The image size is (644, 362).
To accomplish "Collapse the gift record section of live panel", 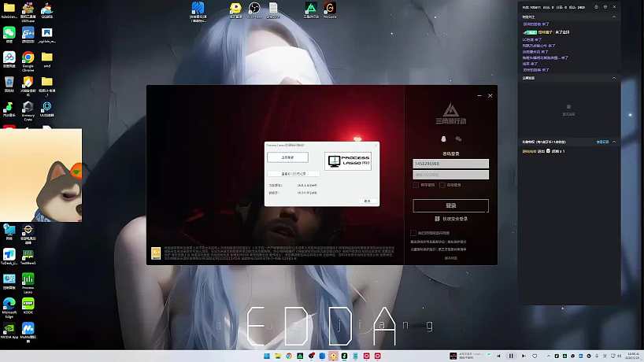I will click(614, 142).
